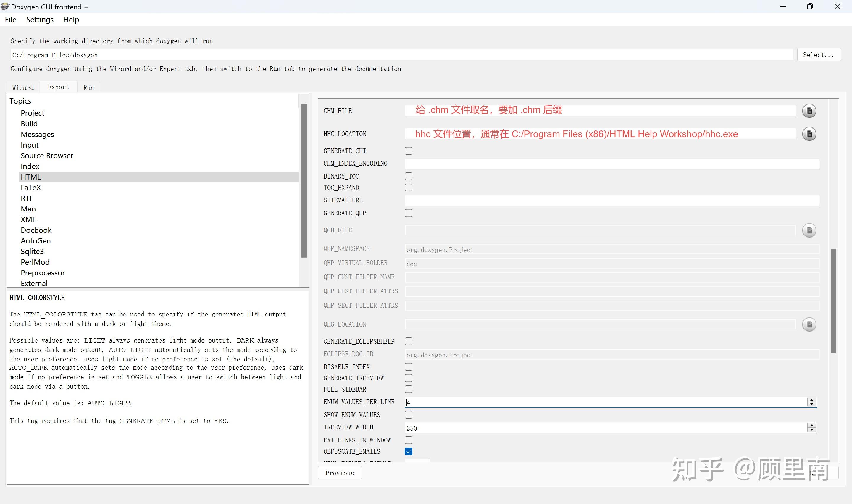Enable the GENERATE_CHI checkbox

[x=409, y=151]
